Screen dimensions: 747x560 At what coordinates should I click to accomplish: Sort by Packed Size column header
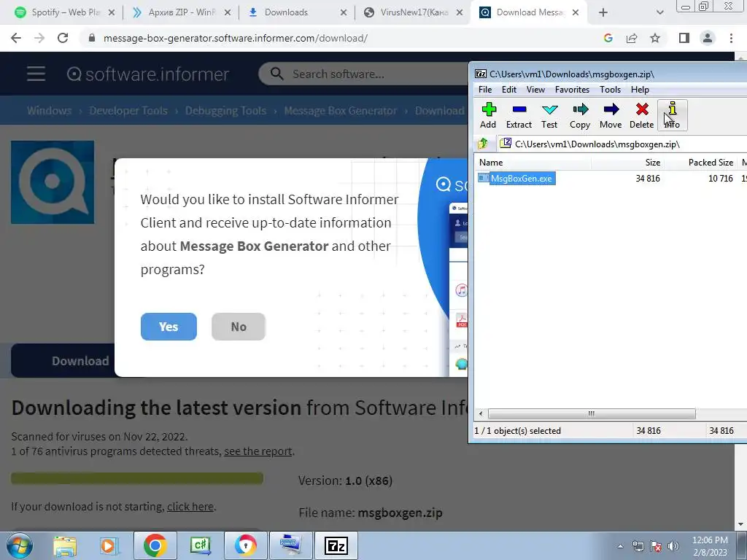701,163
